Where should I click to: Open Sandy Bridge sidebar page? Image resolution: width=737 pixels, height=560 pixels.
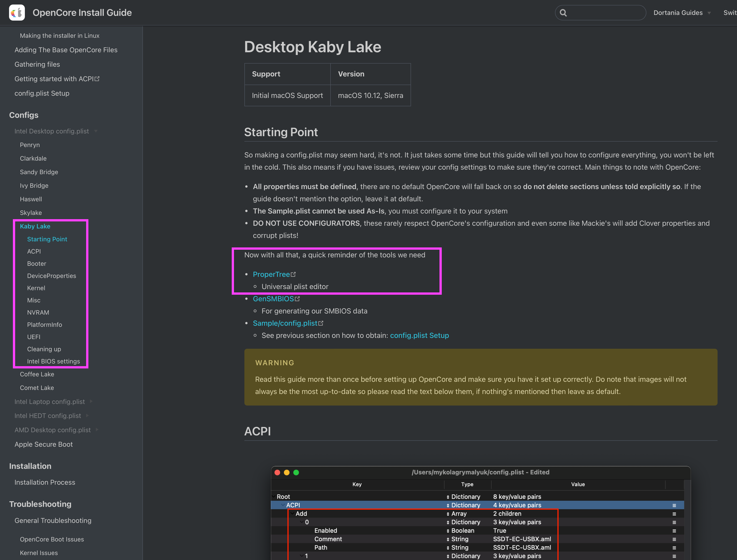pos(39,172)
